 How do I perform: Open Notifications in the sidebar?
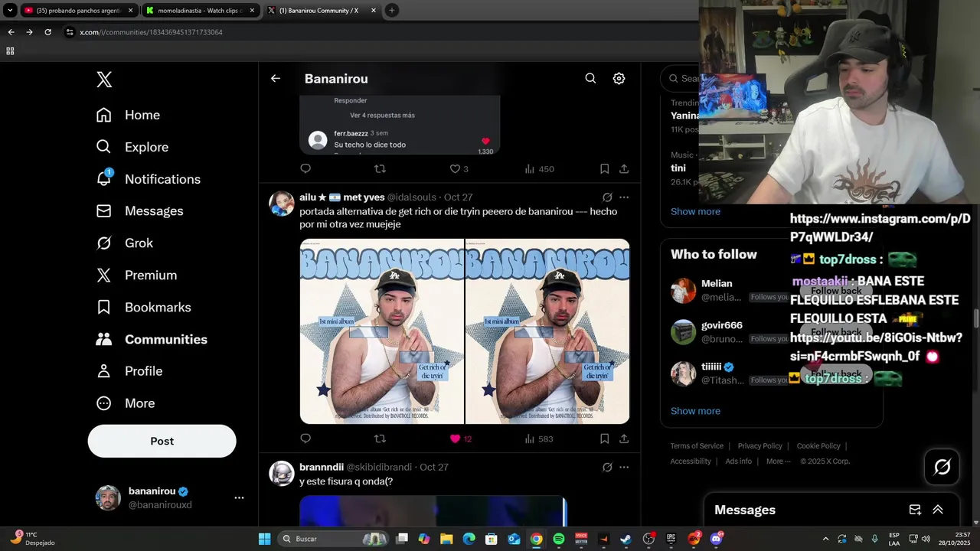click(x=148, y=179)
